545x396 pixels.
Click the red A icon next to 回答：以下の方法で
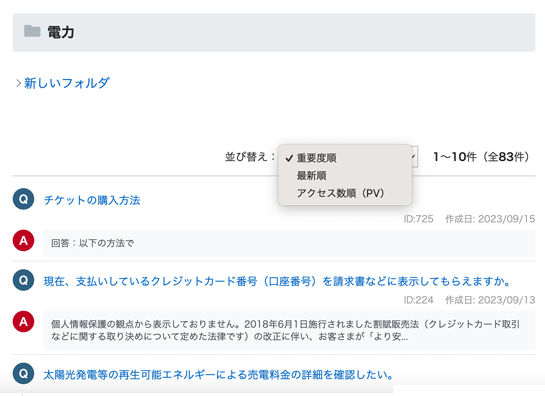(x=23, y=240)
